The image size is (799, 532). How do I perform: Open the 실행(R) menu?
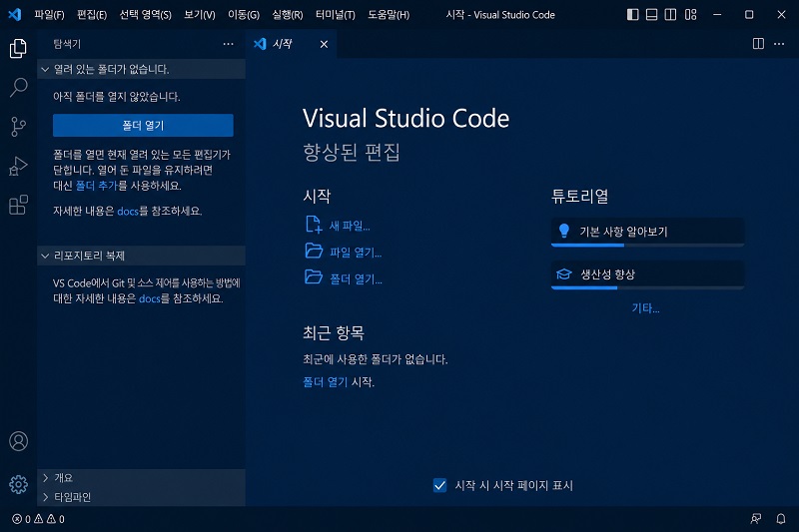tap(288, 15)
